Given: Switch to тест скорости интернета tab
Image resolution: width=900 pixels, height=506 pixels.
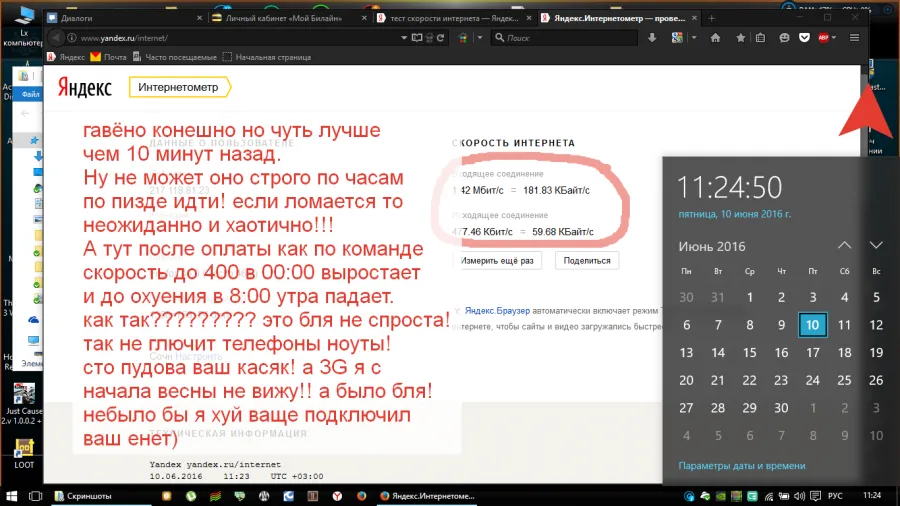Looking at the screenshot, I should pos(453,18).
